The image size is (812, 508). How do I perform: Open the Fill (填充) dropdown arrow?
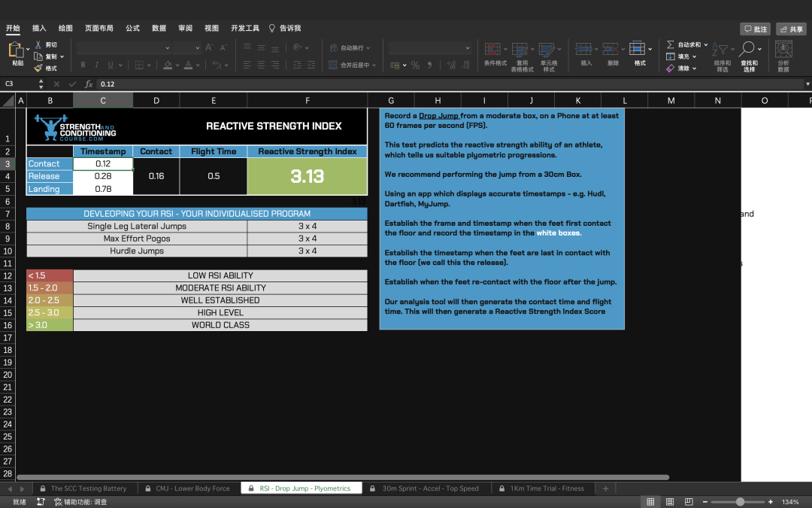click(694, 56)
